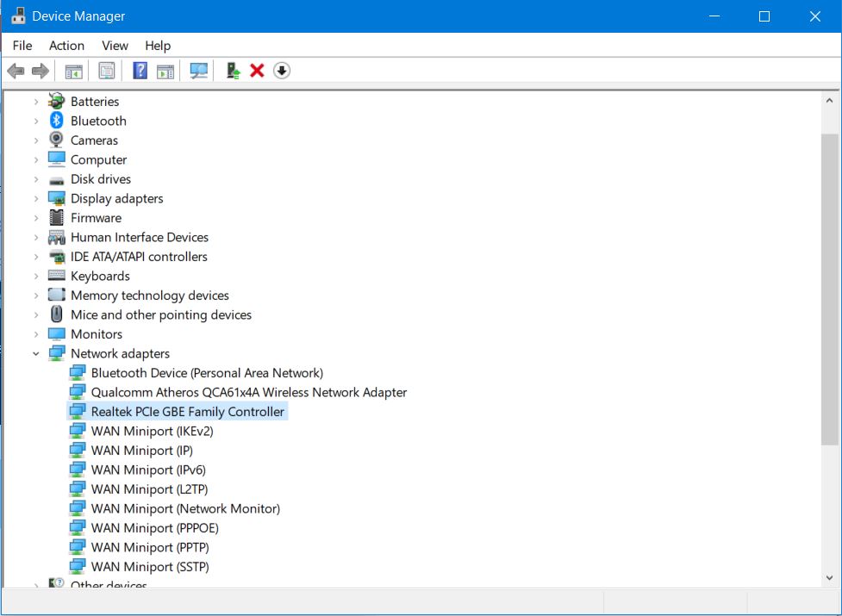The height and width of the screenshot is (616, 842).
Task: Select the Mice and other pointing devices label
Action: point(161,314)
